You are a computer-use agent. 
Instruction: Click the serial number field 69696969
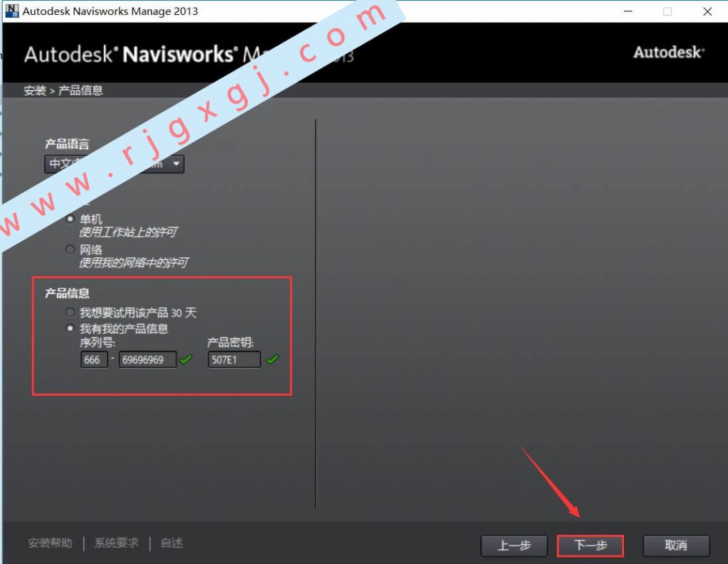pyautogui.click(x=148, y=359)
